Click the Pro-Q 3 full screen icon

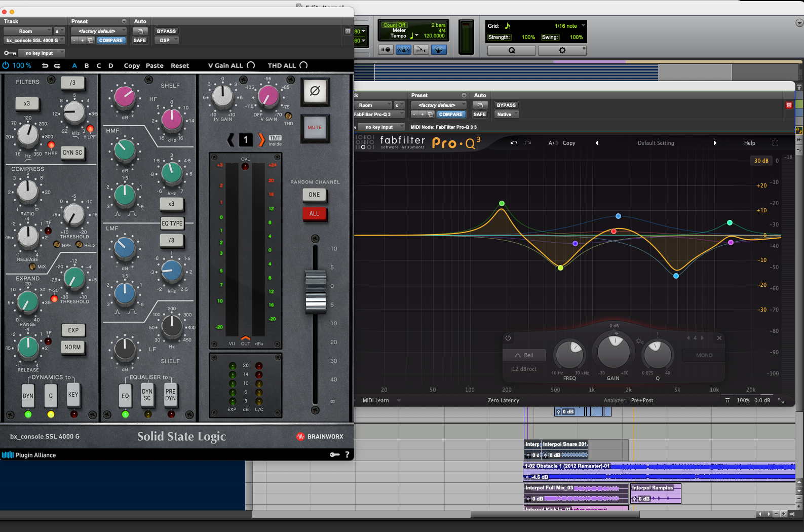(x=775, y=143)
